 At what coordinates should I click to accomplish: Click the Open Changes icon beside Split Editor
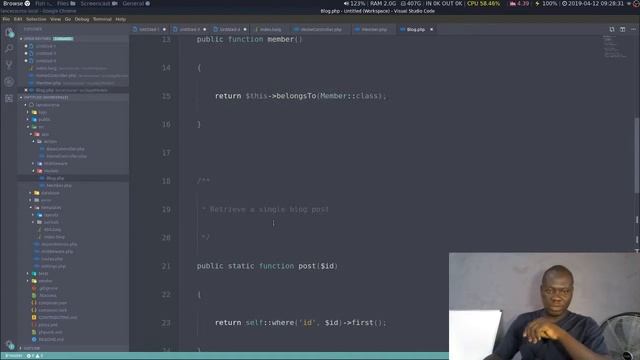point(612,29)
